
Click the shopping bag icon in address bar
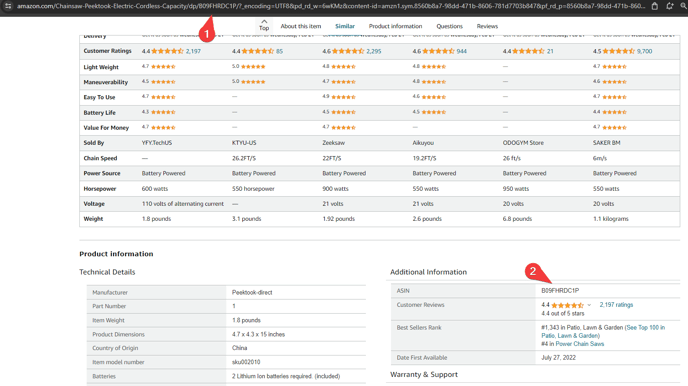pyautogui.click(x=655, y=6)
